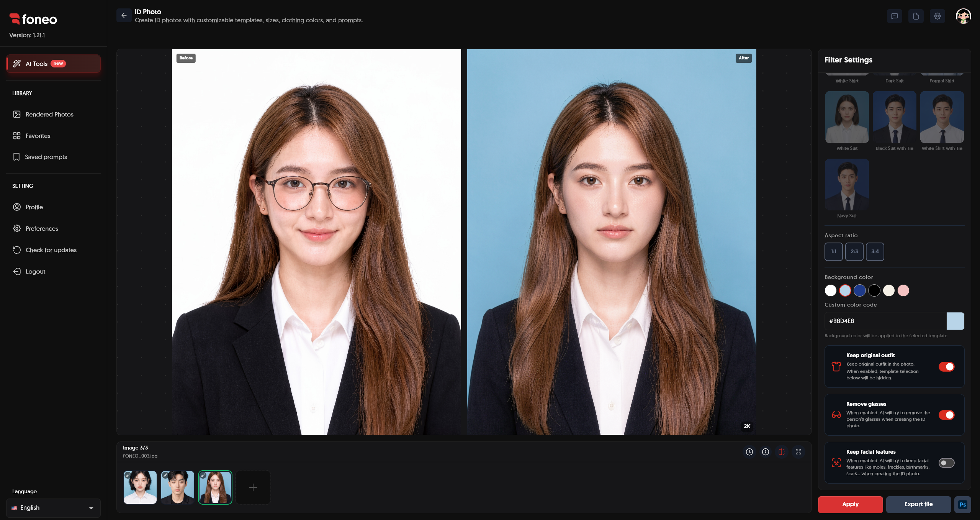Open AI Tools menu item
This screenshot has height=520, width=980.
[x=54, y=64]
